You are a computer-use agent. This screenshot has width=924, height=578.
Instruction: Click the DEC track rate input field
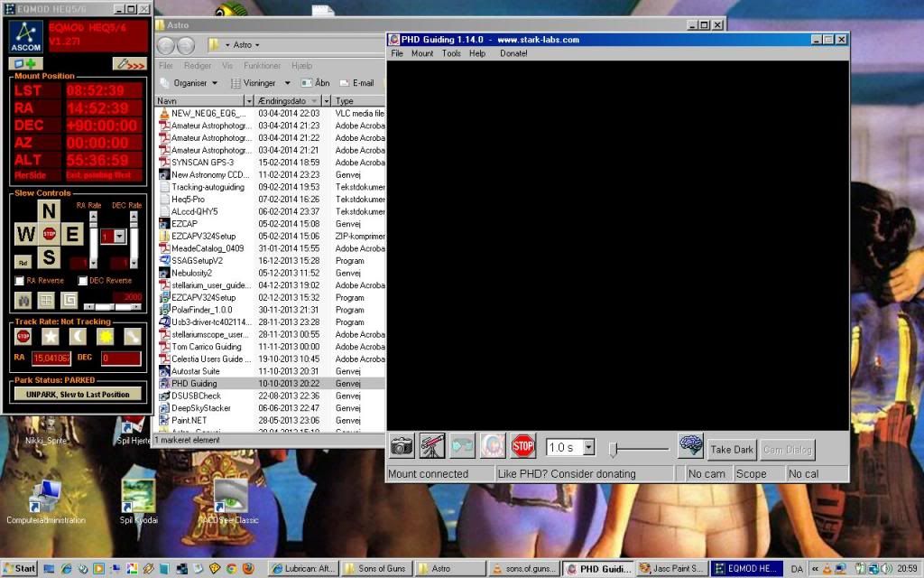click(x=121, y=358)
